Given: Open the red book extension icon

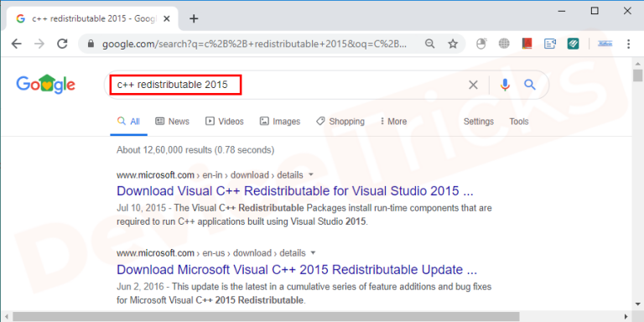Looking at the screenshot, I should point(527,44).
